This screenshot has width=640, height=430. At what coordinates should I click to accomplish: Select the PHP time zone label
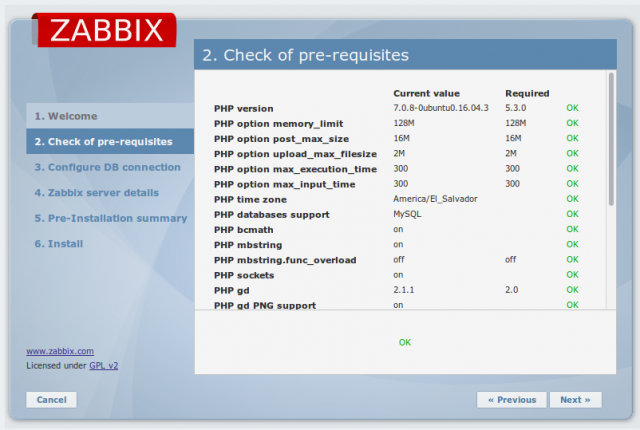point(250,200)
